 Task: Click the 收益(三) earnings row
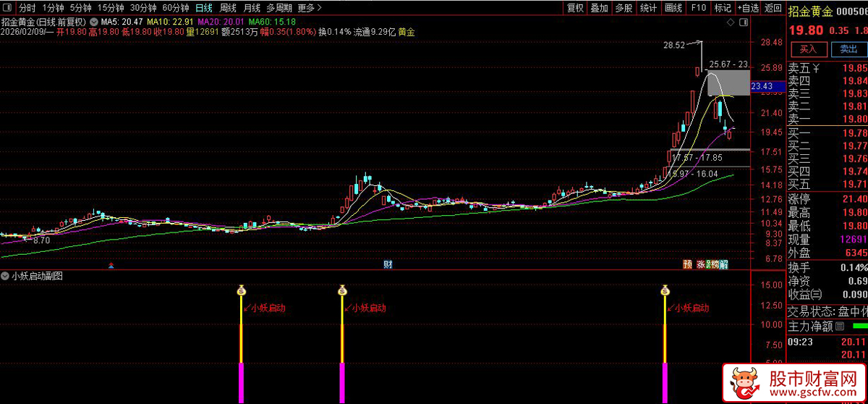click(x=827, y=294)
